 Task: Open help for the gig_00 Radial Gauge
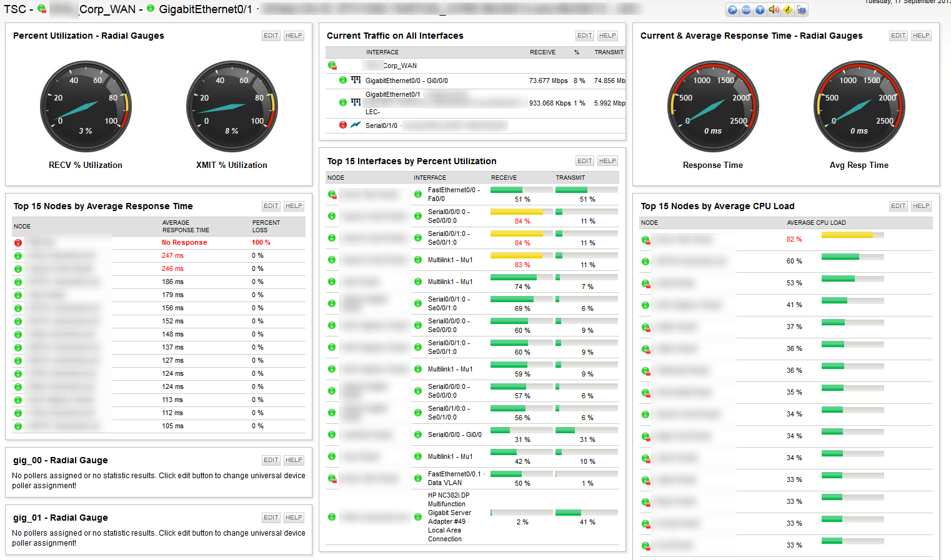(294, 460)
